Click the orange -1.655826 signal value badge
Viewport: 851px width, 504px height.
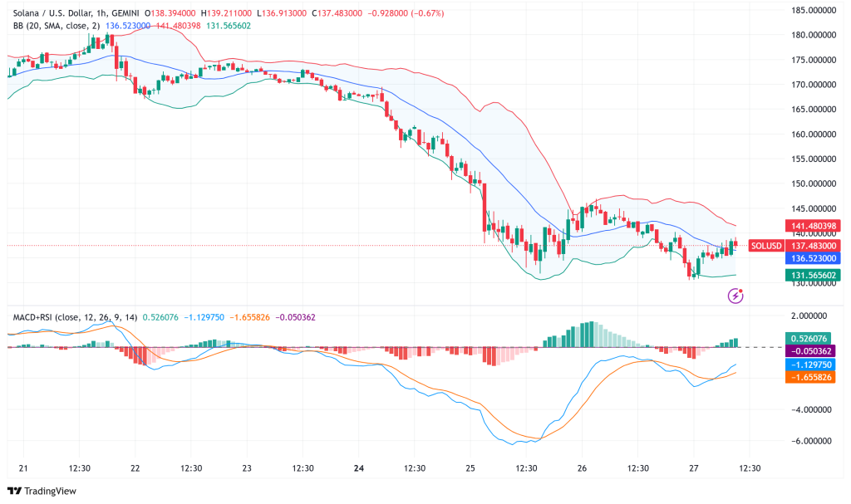[809, 377]
